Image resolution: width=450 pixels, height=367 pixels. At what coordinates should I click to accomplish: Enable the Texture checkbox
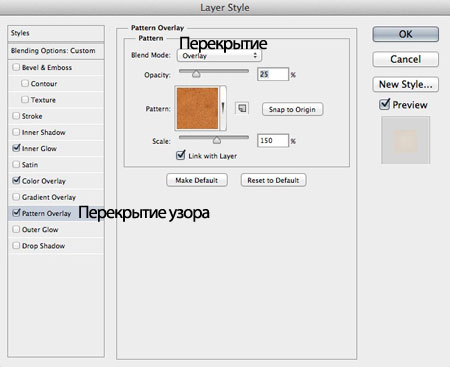[25, 99]
